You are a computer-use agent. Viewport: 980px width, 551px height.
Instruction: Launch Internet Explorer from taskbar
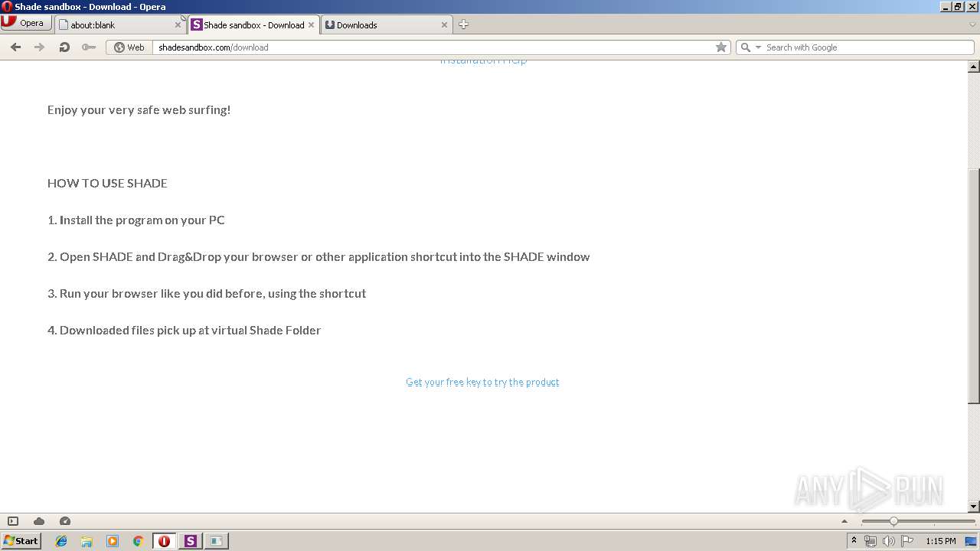point(61,541)
